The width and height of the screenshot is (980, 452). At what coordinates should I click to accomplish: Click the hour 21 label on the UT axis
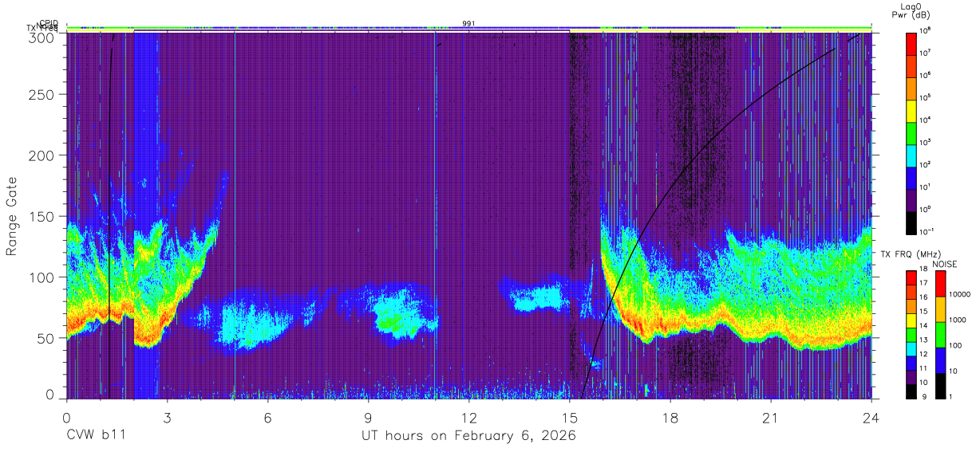click(771, 417)
